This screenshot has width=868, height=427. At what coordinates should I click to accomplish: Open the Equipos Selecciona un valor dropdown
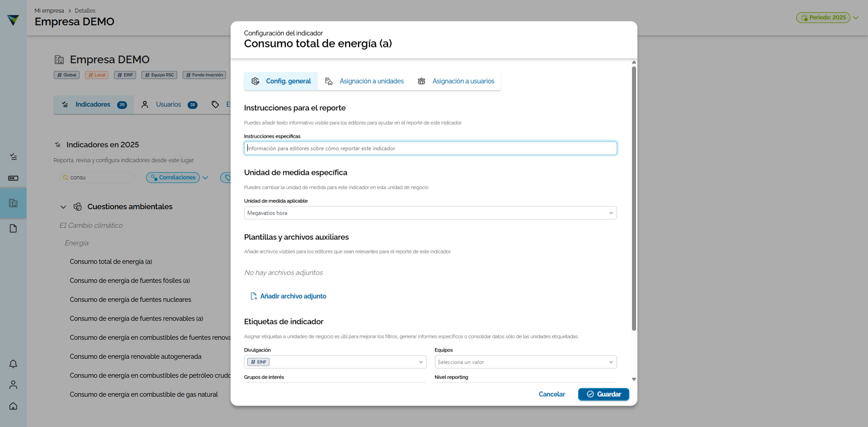tap(525, 362)
